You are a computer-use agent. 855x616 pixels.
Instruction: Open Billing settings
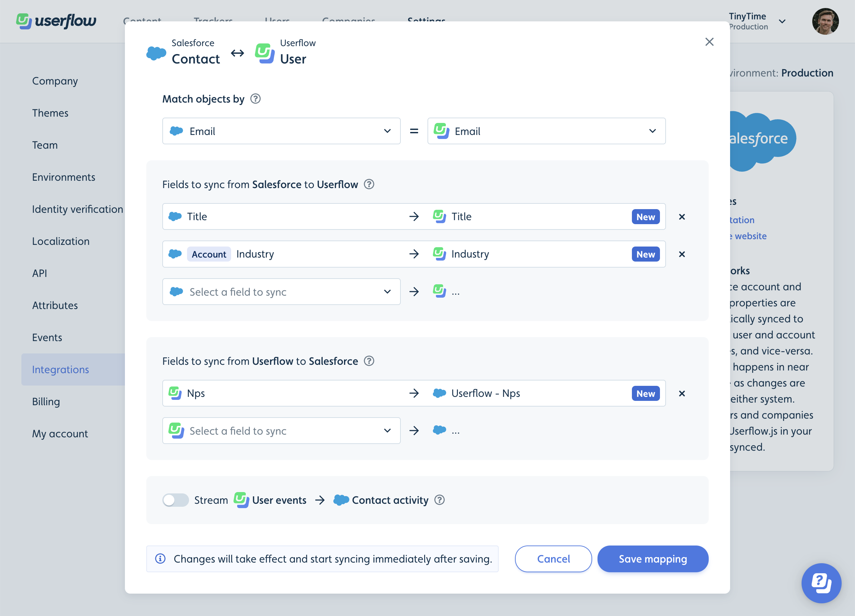point(46,402)
